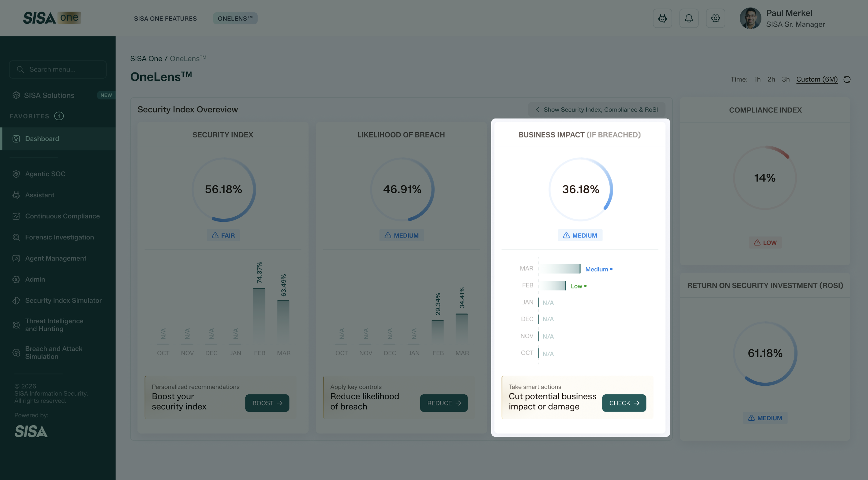Screen dimensions: 868x480
Task: Open the Custom (6M) time selector
Action: click(817, 80)
